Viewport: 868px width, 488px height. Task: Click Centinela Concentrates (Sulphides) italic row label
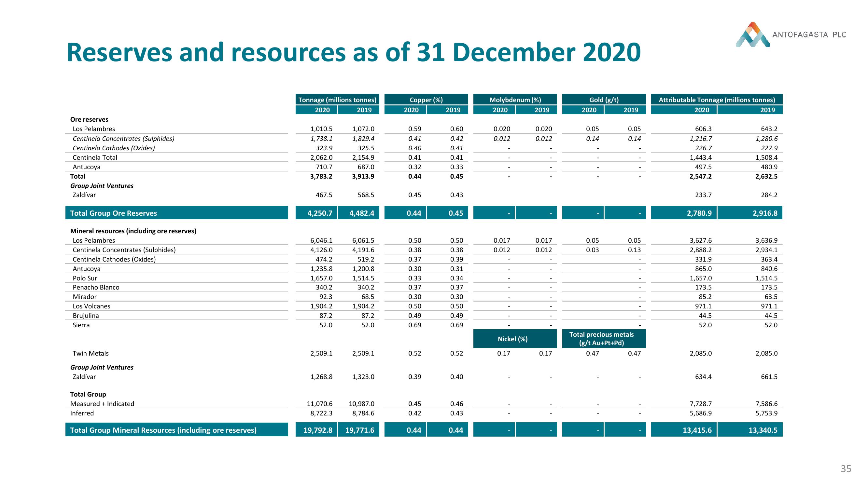pos(123,138)
